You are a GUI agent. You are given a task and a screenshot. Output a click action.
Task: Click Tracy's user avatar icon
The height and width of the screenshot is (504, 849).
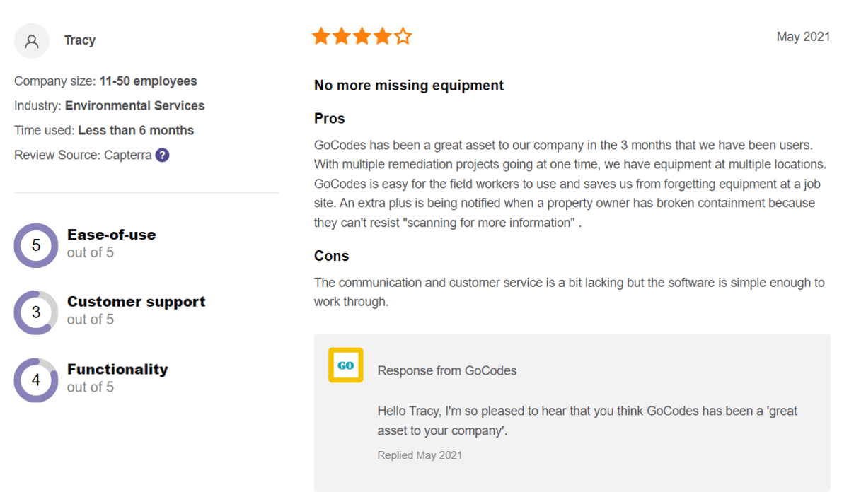(32, 41)
